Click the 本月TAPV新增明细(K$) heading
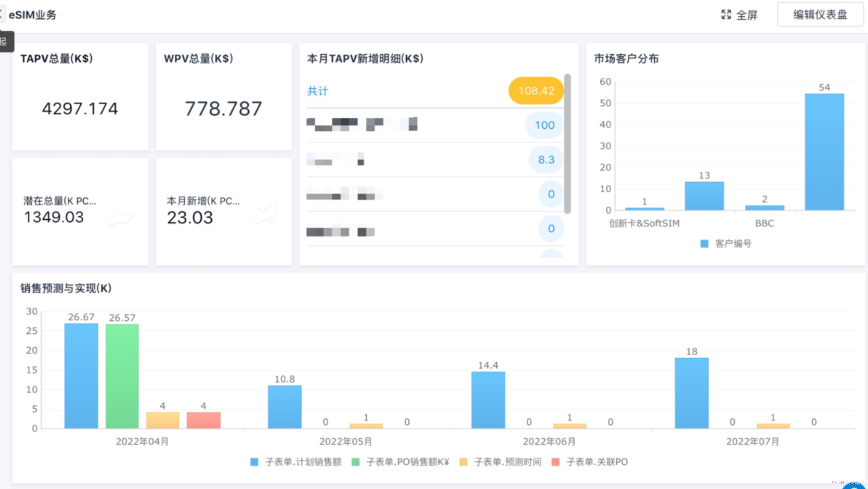Screen dimensions: 868x489 tap(365, 59)
